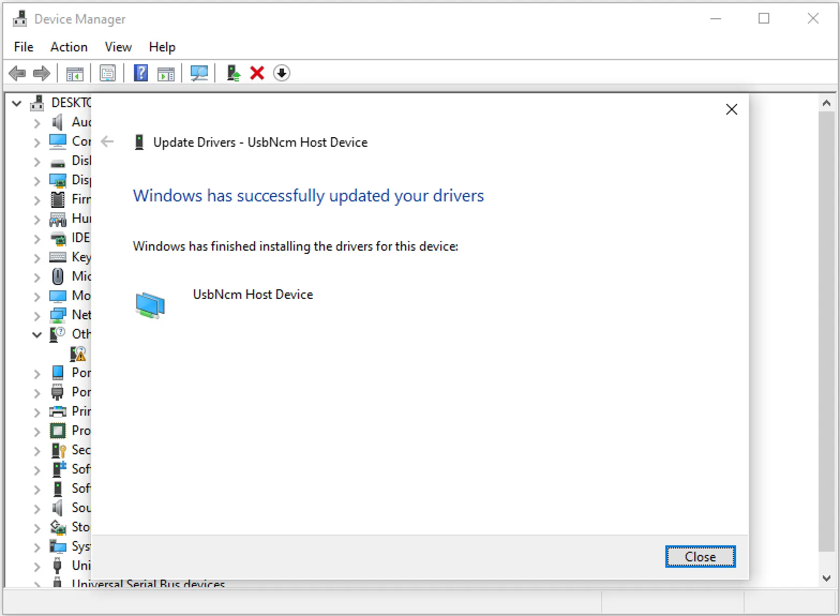This screenshot has height=616, width=840.
Task: Click Scan for hardware changes icon
Action: click(199, 73)
